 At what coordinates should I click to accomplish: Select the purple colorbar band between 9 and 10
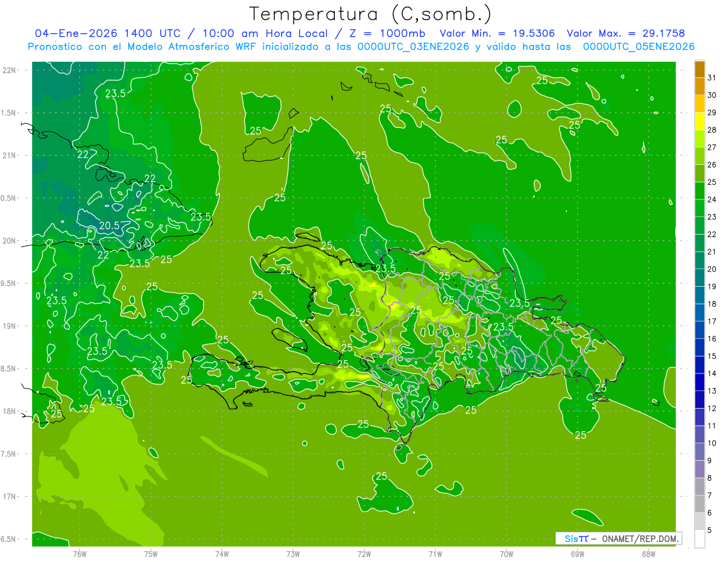[699, 452]
